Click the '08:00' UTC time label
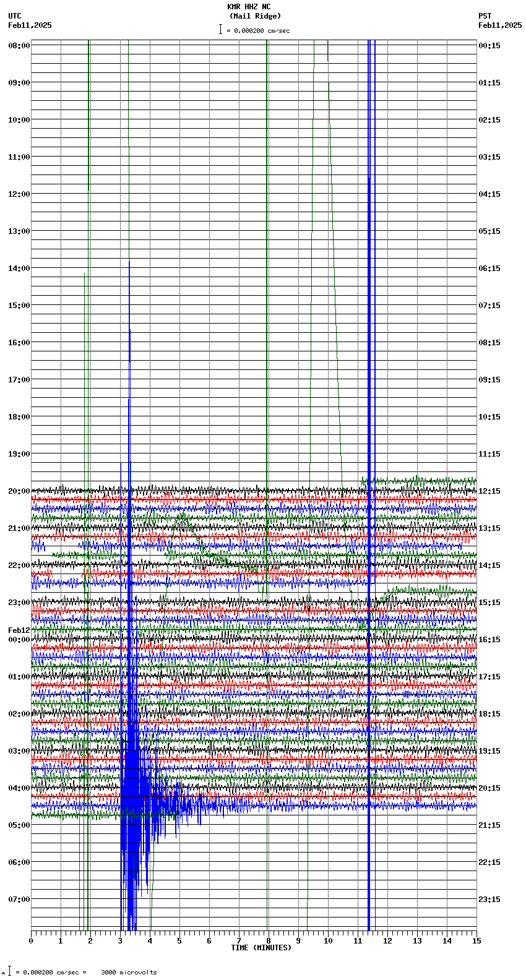This screenshot has height=980, width=526. (19, 46)
